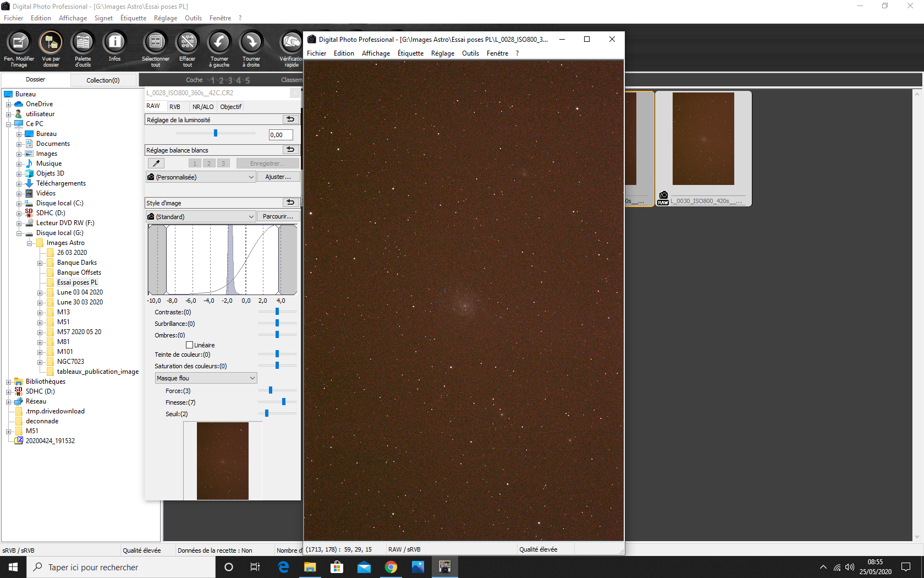
Task: Launch Microsoft Edge from taskbar
Action: (283, 567)
